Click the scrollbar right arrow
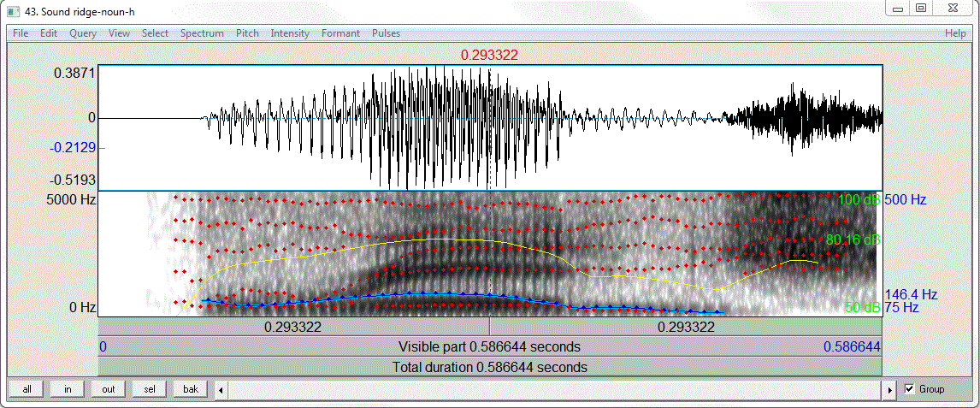 tap(890, 390)
